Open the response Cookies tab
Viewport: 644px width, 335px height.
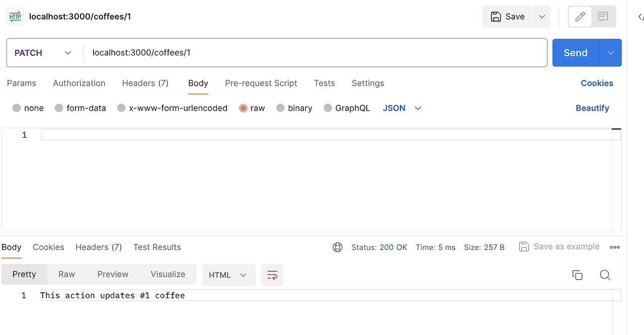coord(48,247)
